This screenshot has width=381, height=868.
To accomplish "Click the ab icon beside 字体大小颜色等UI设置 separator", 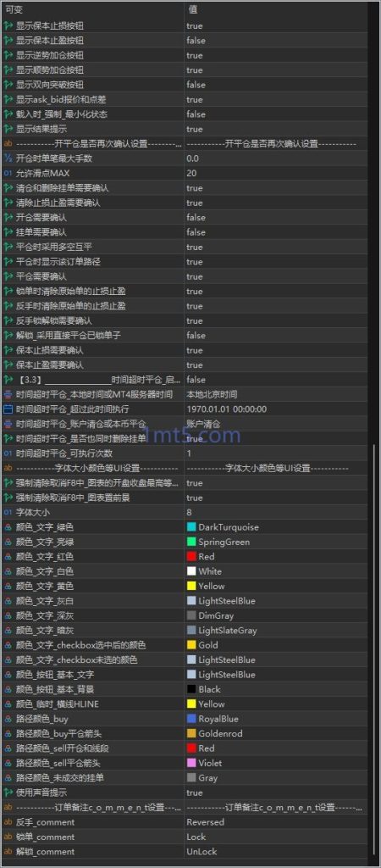I will 8,468.
